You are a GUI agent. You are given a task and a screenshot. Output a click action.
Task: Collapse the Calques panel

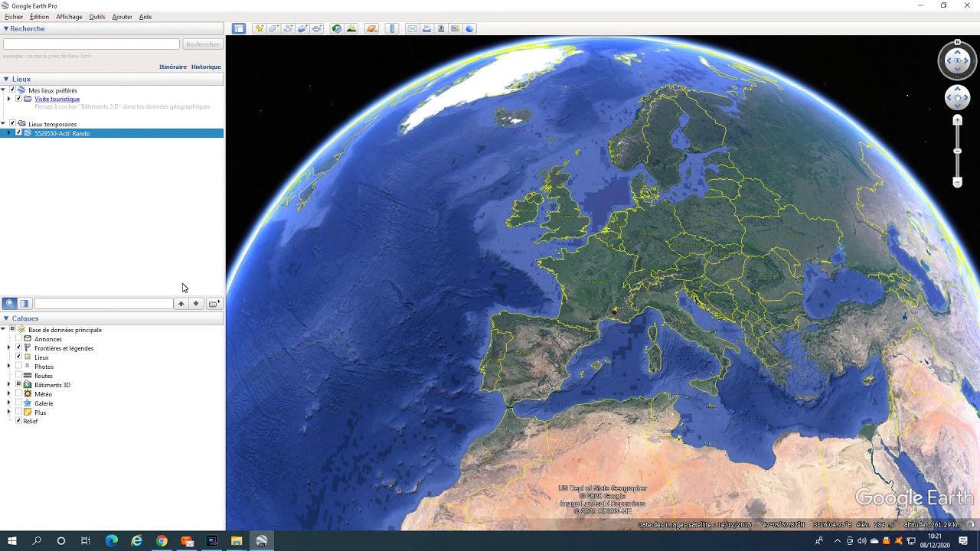coord(5,318)
